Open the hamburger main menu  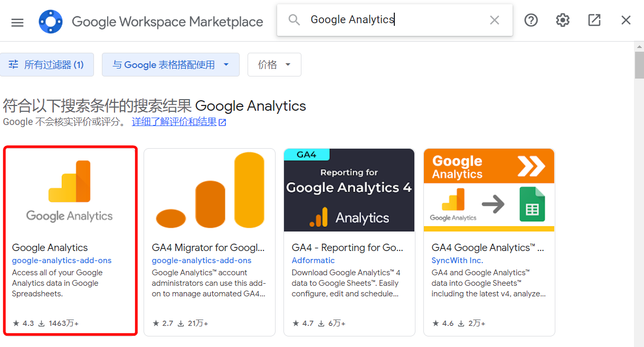coord(17,22)
